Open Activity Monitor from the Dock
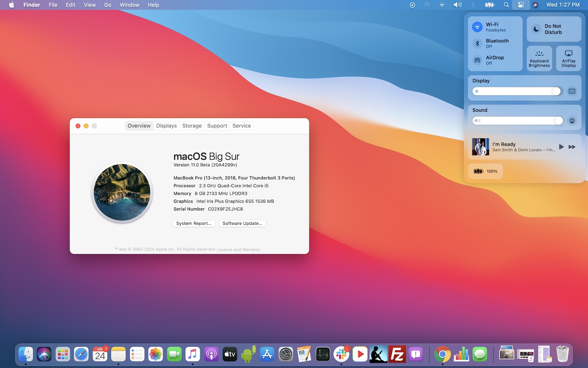588x368 pixels. tap(323, 354)
